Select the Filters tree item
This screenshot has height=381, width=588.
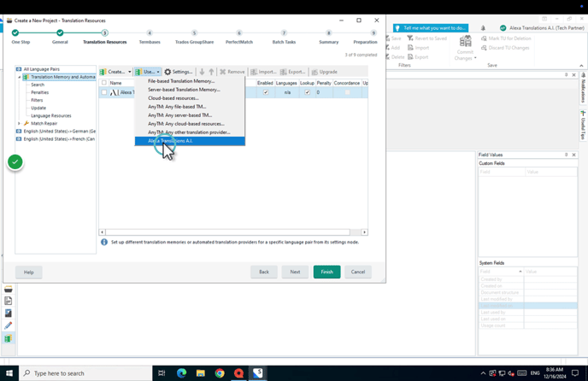tap(37, 100)
